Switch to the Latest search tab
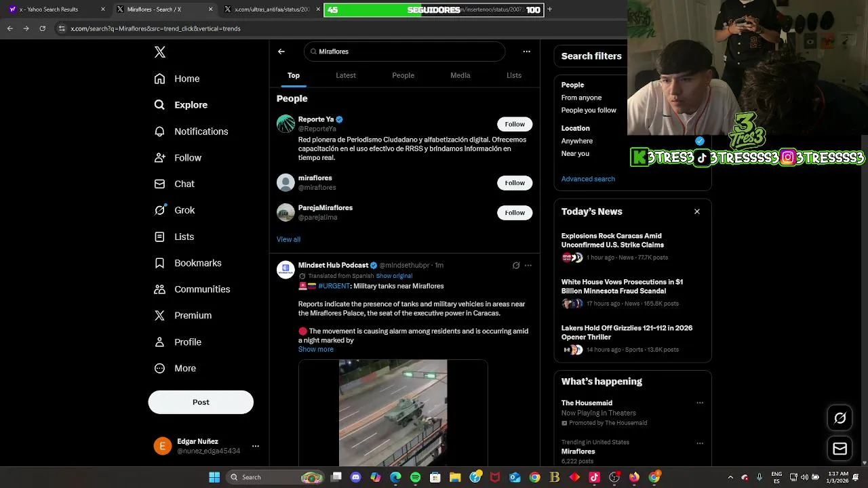 coord(346,75)
